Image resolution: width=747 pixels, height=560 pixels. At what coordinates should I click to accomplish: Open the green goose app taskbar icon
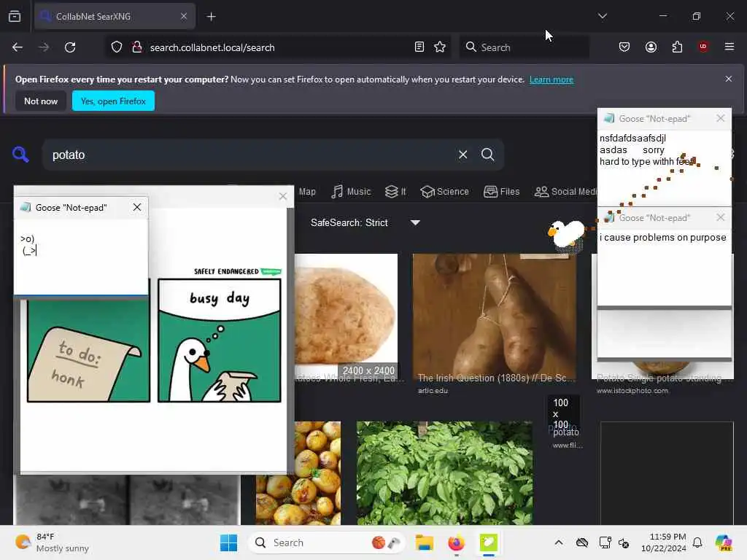click(488, 542)
